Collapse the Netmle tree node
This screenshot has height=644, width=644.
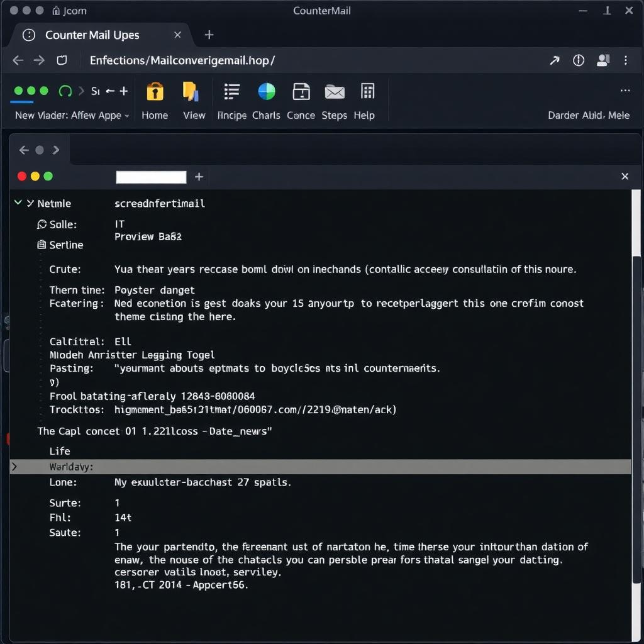coord(18,203)
